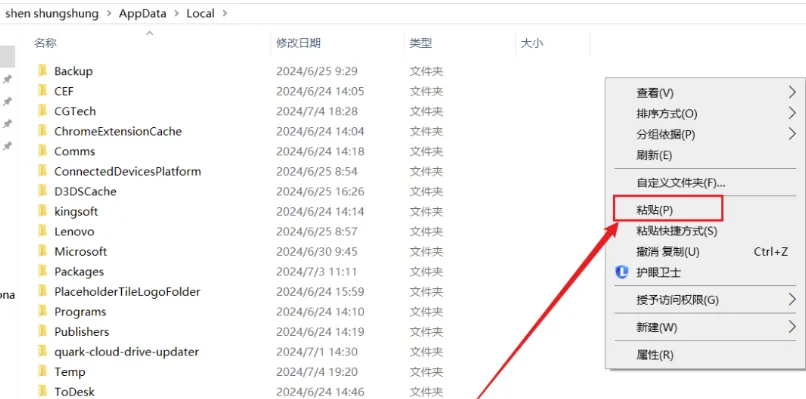Click the CEF folder icon
Screen dimensions: 806x399
[x=43, y=91]
